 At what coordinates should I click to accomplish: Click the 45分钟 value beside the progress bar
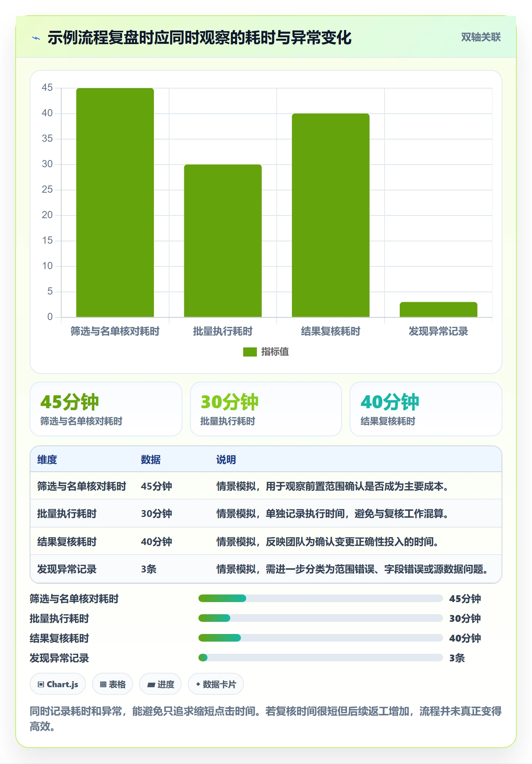[465, 599]
